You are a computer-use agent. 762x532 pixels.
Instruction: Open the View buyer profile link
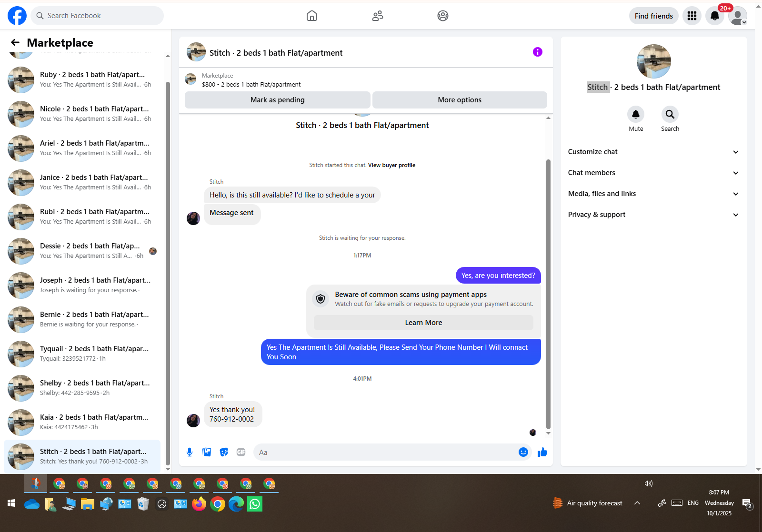click(x=391, y=165)
